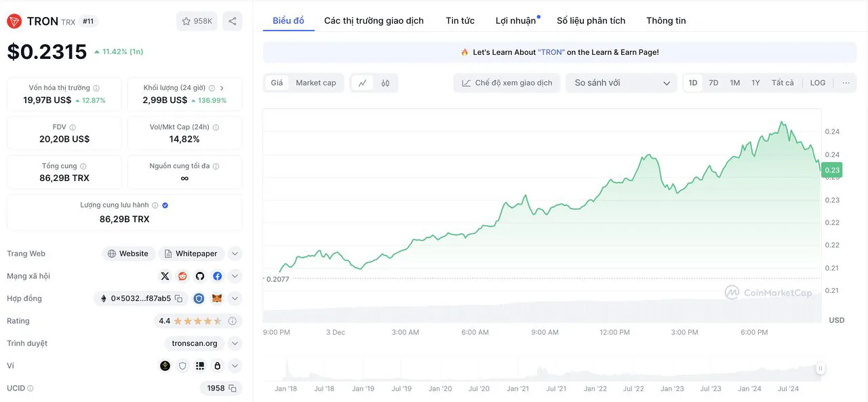This screenshot has width=868, height=402.
Task: Click the 0.23 current price label on the chart
Action: [831, 170]
